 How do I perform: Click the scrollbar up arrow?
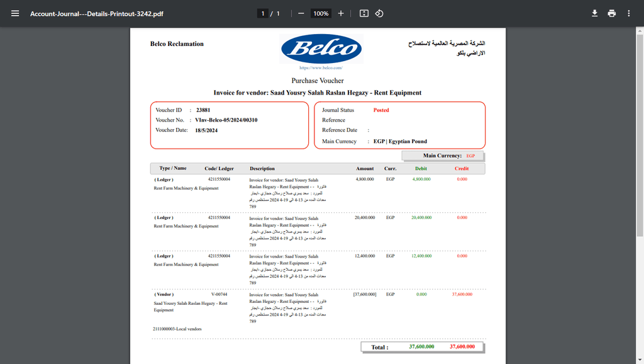click(640, 31)
